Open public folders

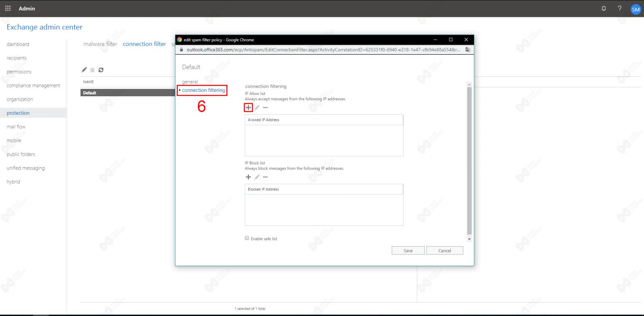click(x=21, y=154)
